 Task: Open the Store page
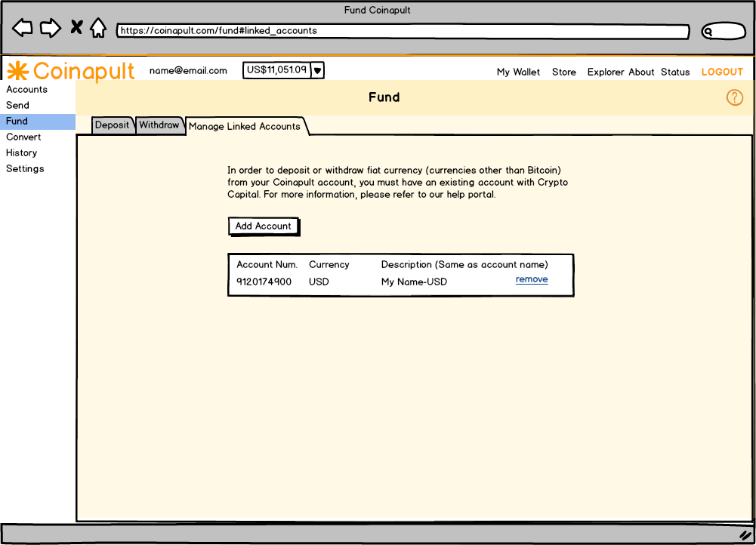click(563, 72)
